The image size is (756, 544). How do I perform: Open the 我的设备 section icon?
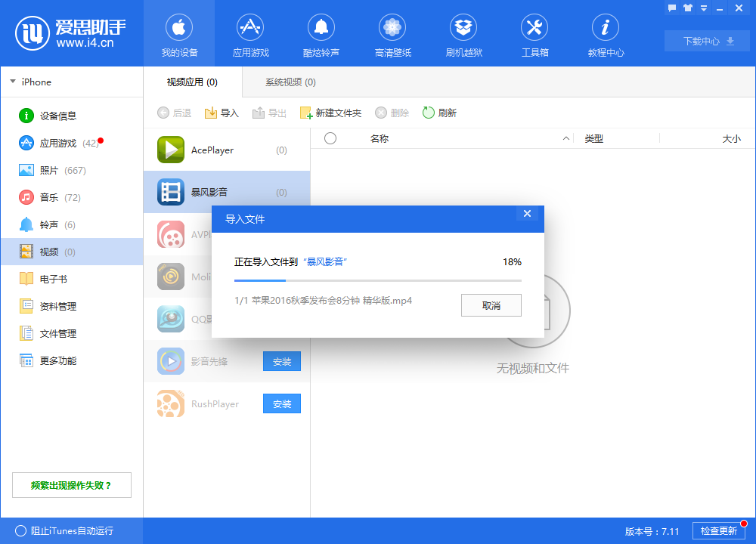point(179,27)
